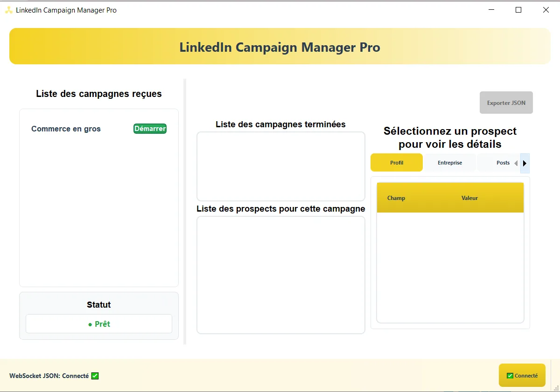Image resolution: width=560 pixels, height=392 pixels.
Task: Minimize the Campaign Manager window
Action: 491,10
